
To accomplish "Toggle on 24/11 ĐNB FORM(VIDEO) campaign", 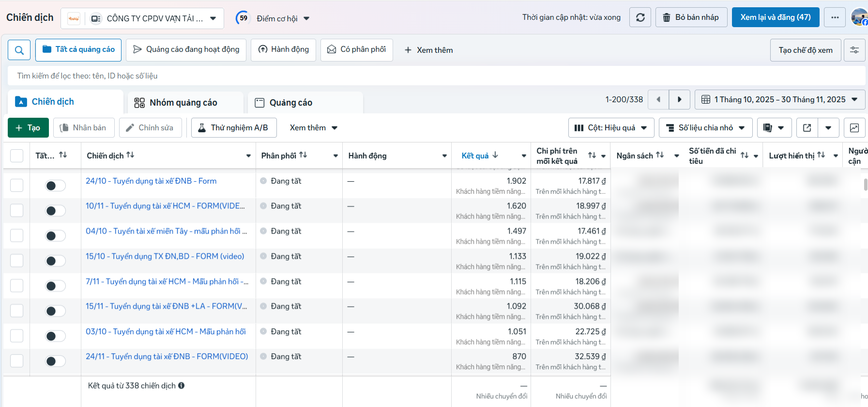I will (55, 361).
